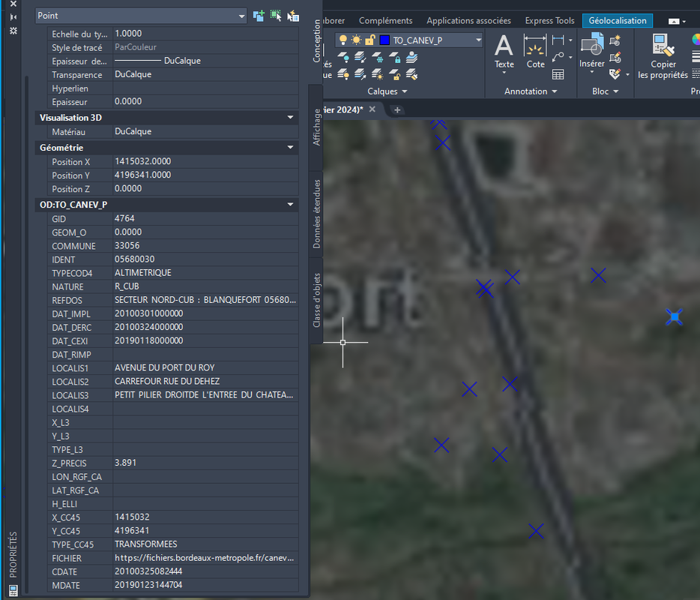
Task: Click the layer unlock tool icon
Action: [395, 74]
